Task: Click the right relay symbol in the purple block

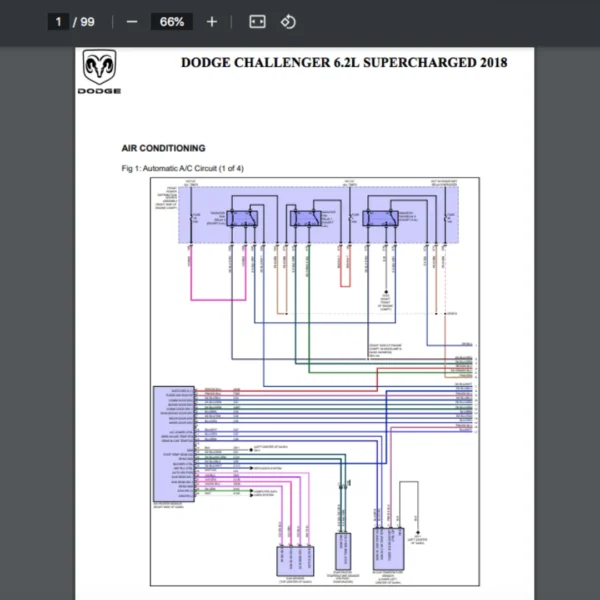Action: (379, 217)
